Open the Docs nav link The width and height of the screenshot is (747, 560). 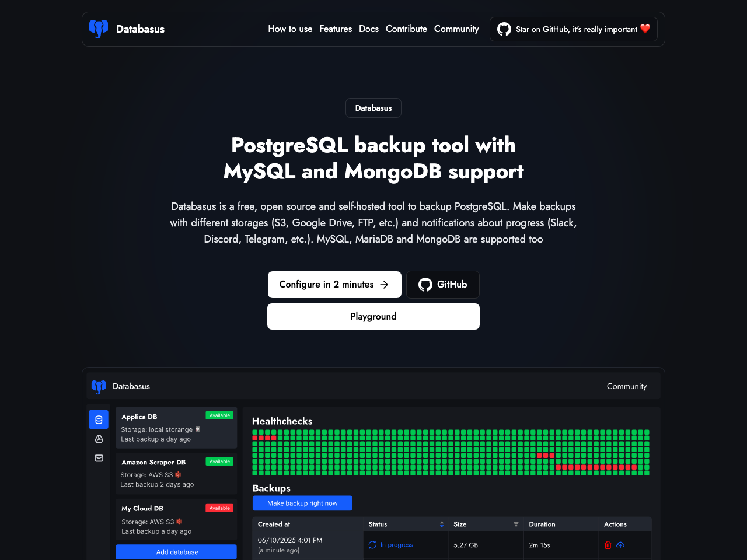pyautogui.click(x=369, y=29)
